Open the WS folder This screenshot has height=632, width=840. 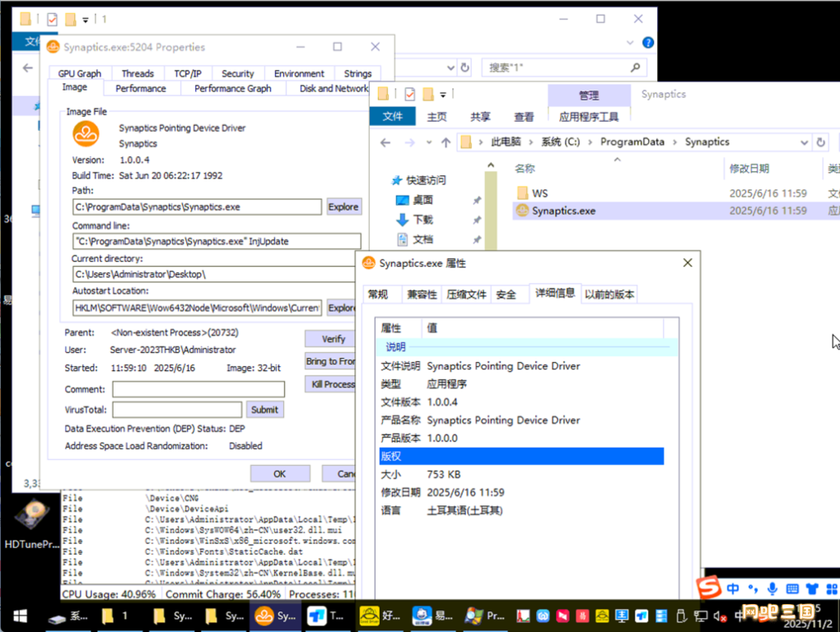pyautogui.click(x=531, y=193)
